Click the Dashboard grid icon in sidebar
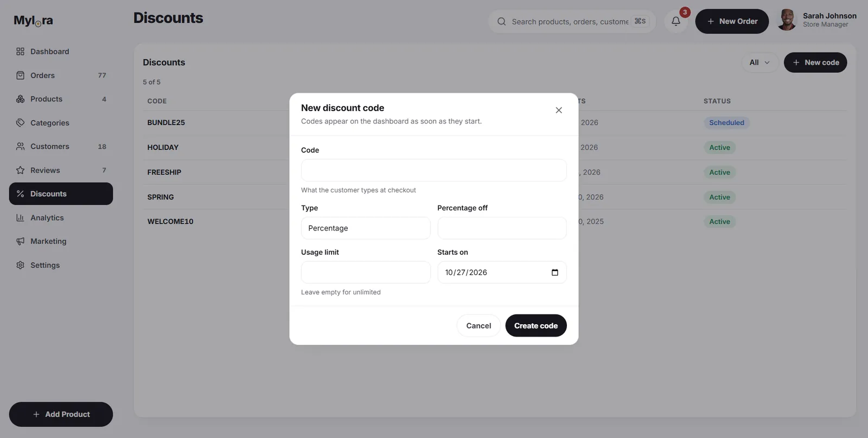The width and height of the screenshot is (868, 438). point(21,51)
